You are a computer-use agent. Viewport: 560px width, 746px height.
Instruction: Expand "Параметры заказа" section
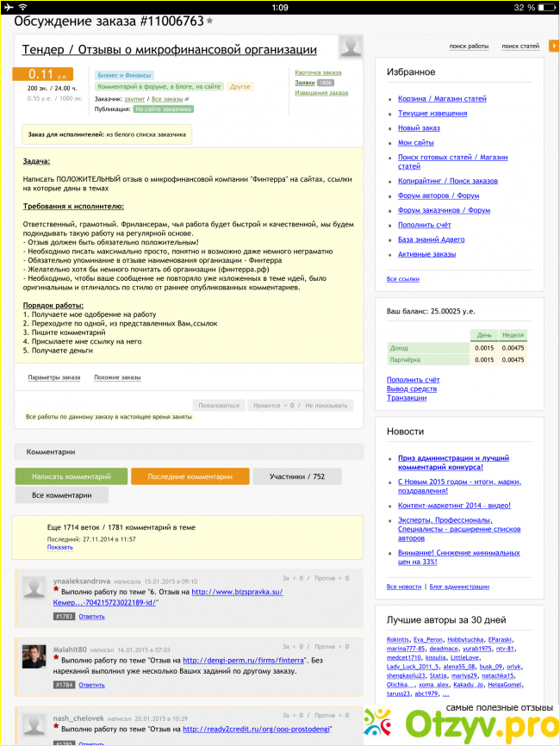tap(53, 377)
